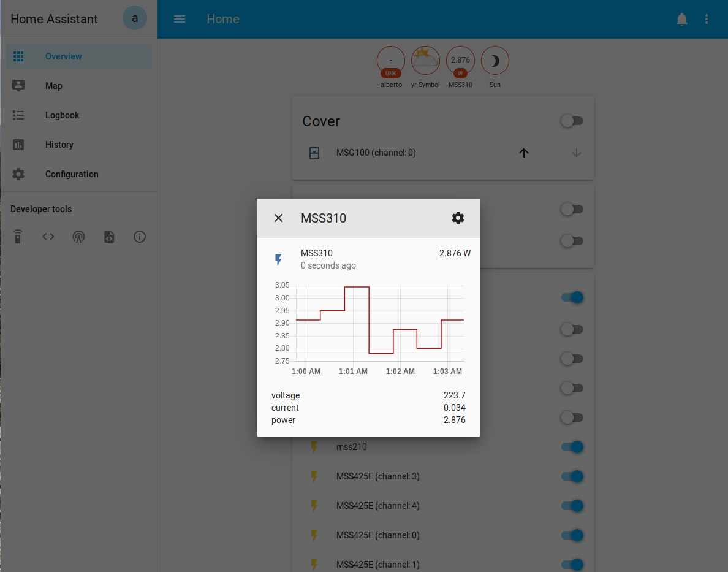This screenshot has height=572, width=728.
Task: Click the '0 seconds ago' timestamp
Action: pyautogui.click(x=328, y=266)
